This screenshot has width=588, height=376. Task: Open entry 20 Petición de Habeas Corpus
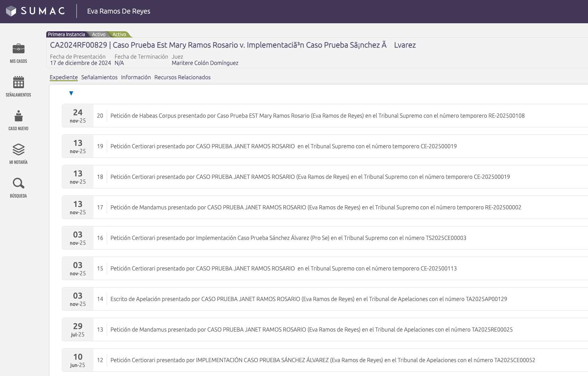(317, 116)
